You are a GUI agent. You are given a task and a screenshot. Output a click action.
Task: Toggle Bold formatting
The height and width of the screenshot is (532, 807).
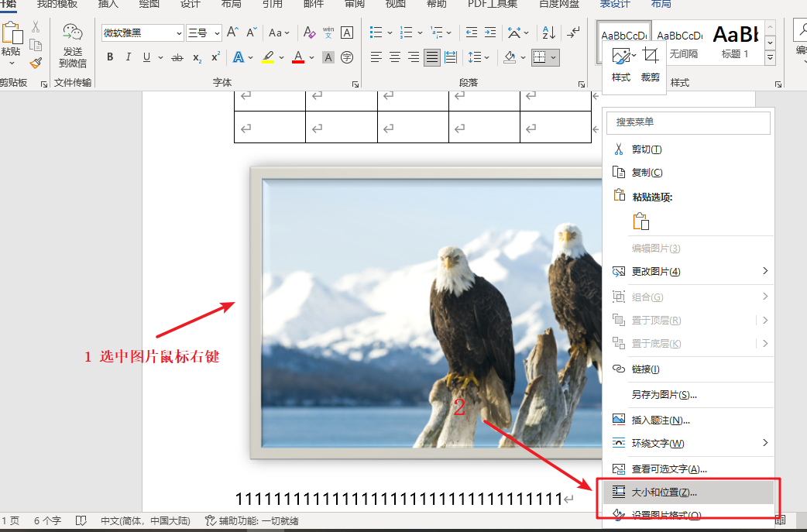point(110,57)
